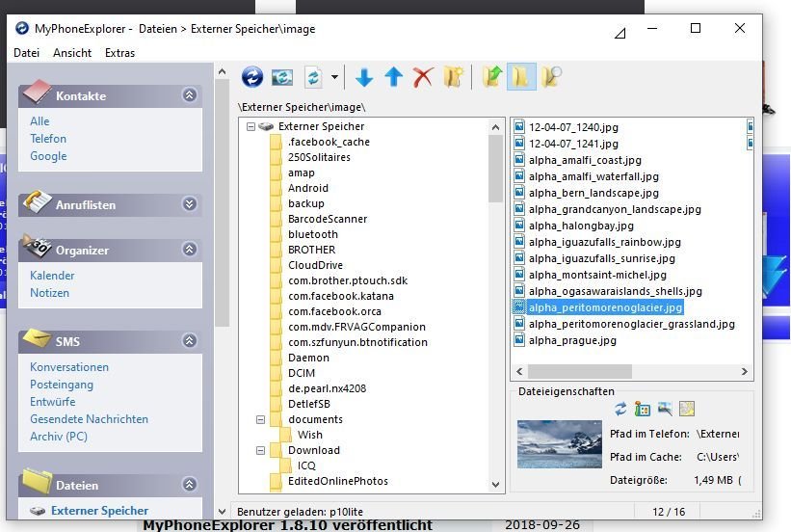Click the Kontakte section header
Image resolution: width=791 pixels, height=532 pixels.
[x=110, y=95]
